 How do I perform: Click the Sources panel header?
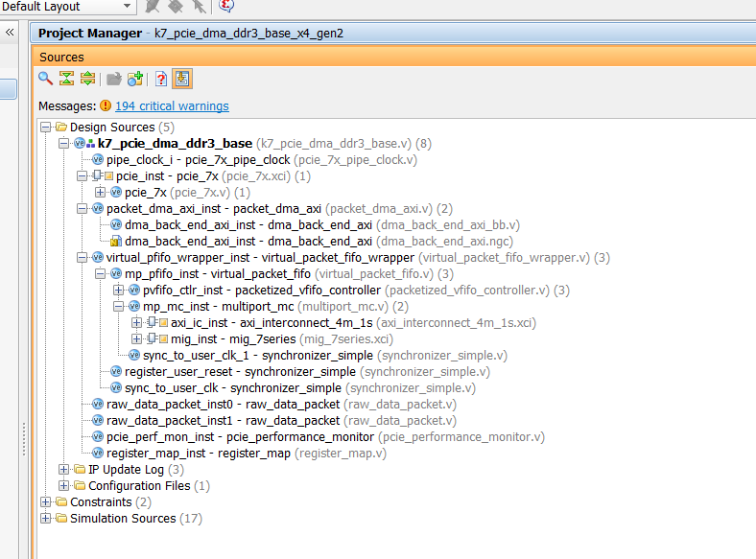[61, 58]
